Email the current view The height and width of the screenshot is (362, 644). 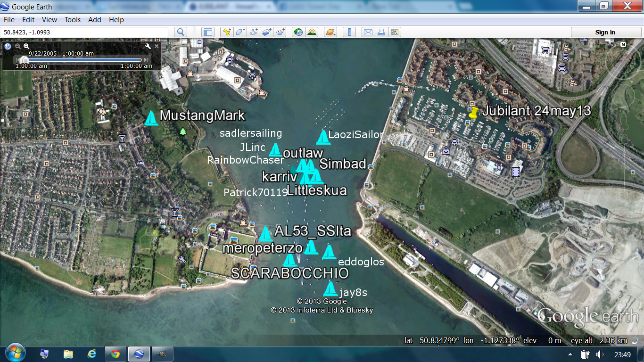pos(368,32)
